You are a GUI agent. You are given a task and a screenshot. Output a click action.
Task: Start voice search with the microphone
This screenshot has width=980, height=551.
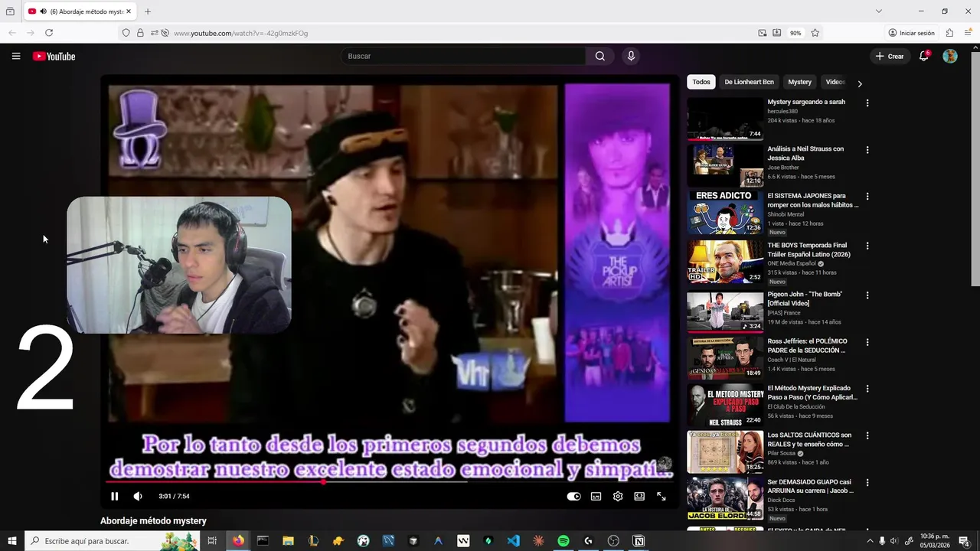click(631, 56)
